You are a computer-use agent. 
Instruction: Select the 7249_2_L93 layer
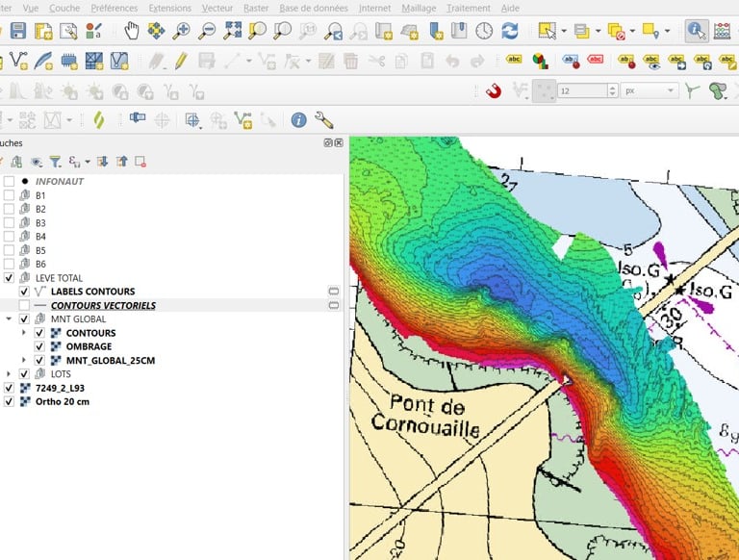point(60,388)
